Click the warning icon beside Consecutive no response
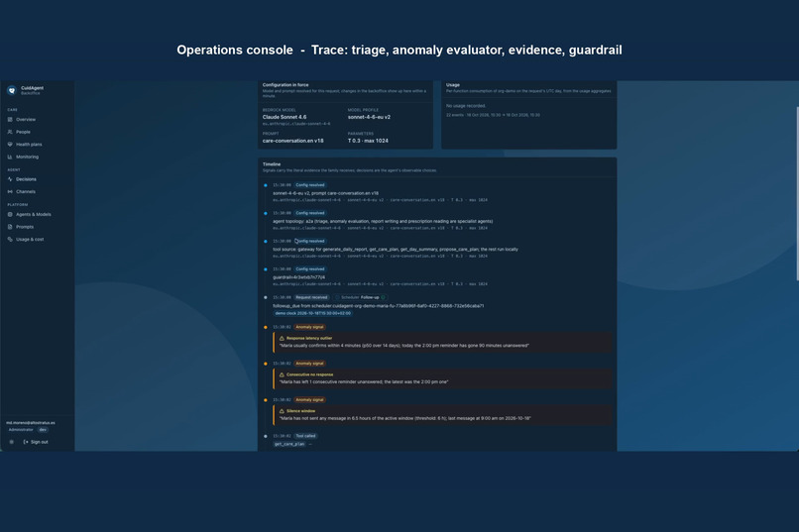This screenshot has width=799, height=532. click(x=282, y=374)
